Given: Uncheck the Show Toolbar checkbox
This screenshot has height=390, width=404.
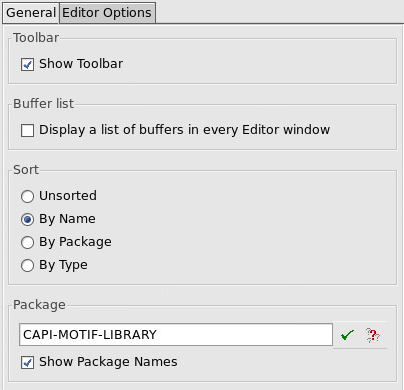Looking at the screenshot, I should click(27, 64).
